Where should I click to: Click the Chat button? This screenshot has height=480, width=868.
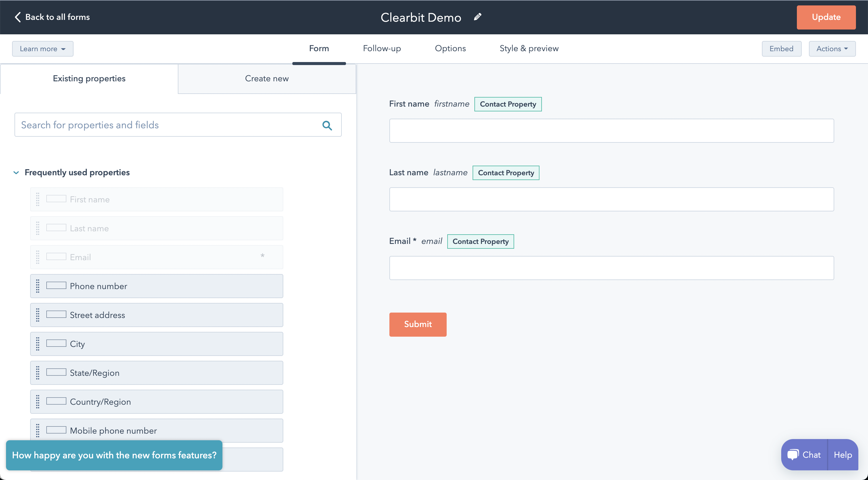(x=804, y=455)
